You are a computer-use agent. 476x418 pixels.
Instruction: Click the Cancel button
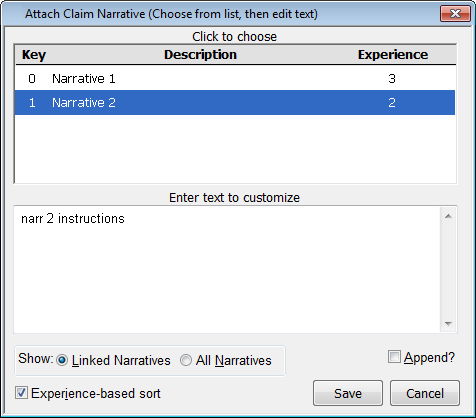(425, 393)
